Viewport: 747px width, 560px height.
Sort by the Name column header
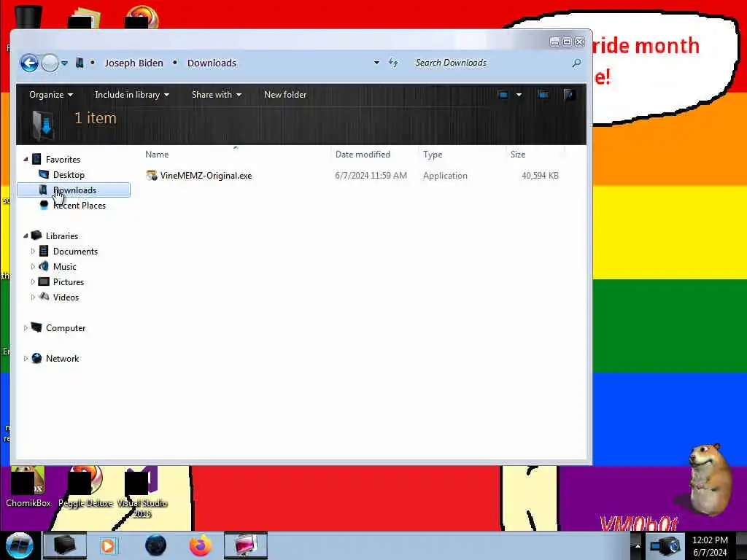[157, 155]
